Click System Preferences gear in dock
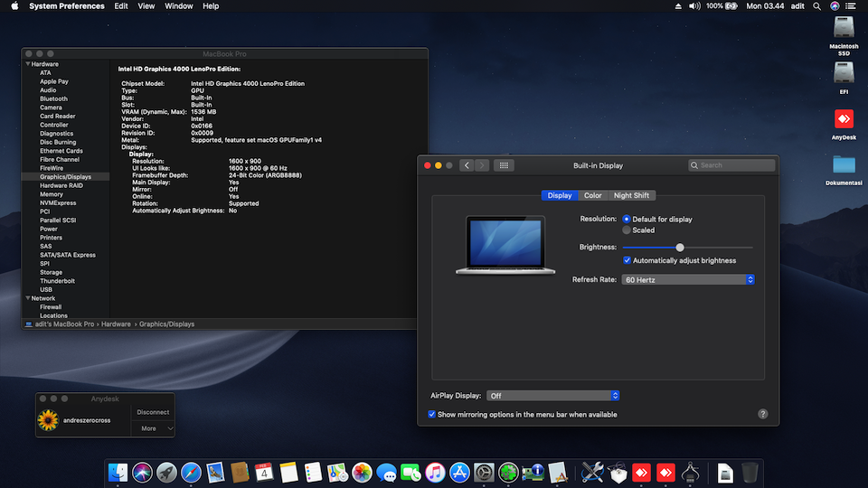Image resolution: width=868 pixels, height=488 pixels. 484,473
